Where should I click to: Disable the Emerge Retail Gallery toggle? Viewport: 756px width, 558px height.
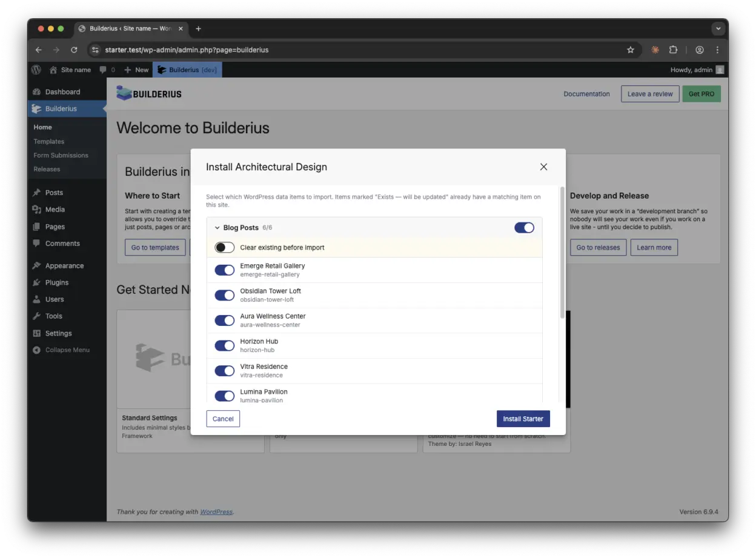coord(224,270)
